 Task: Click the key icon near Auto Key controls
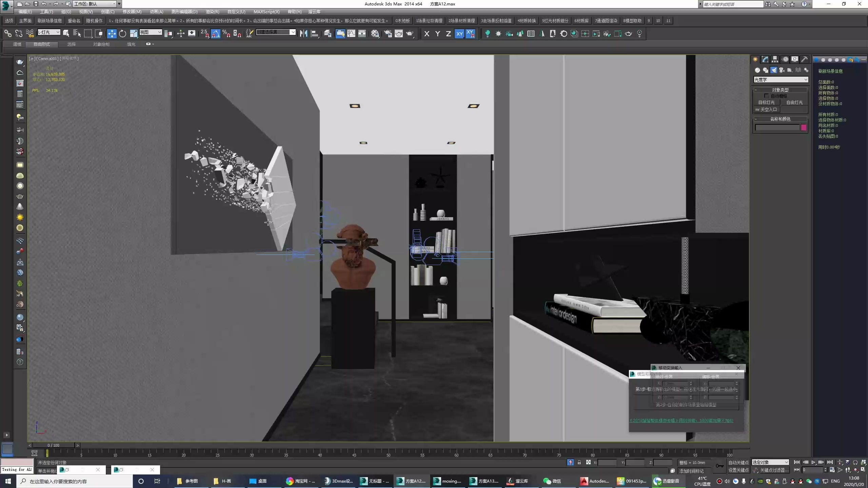pos(719,466)
